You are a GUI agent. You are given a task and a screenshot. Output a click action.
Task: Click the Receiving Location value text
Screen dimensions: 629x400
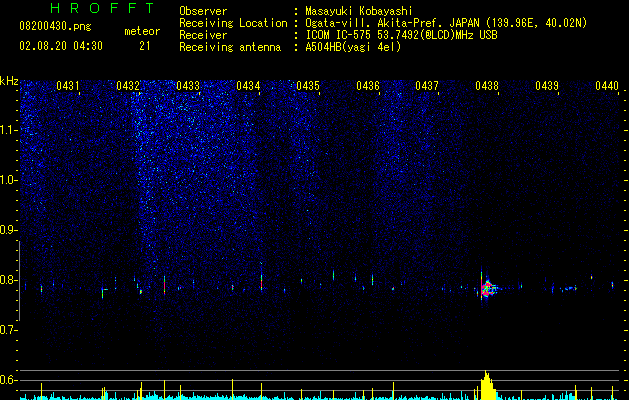[446, 23]
